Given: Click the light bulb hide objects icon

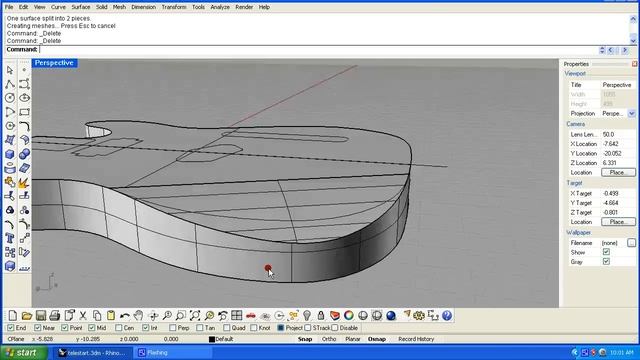Looking at the screenshot, I should click(x=307, y=316).
